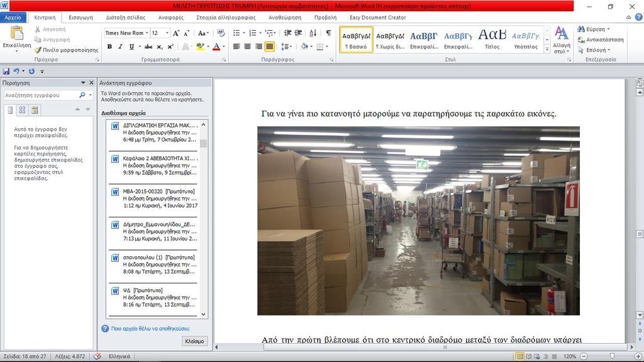Image resolution: width=644 pixels, height=362 pixels.
Task: Open the font name dropdown
Action: point(147,33)
